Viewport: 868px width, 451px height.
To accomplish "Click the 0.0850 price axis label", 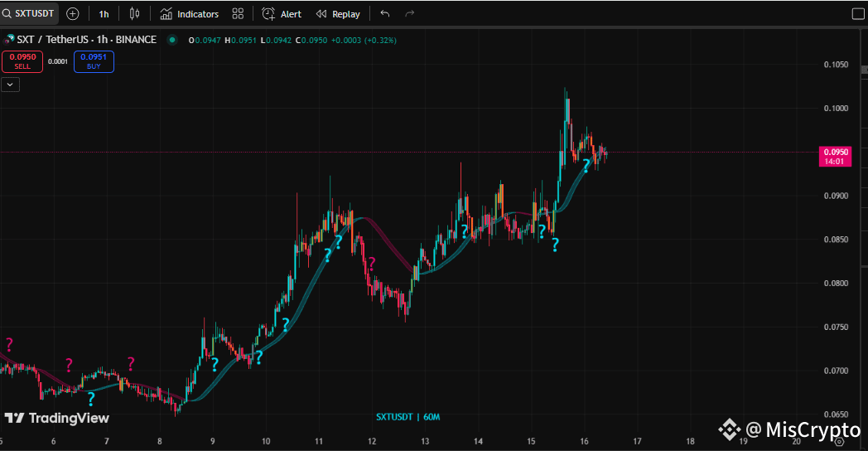I will (x=836, y=240).
